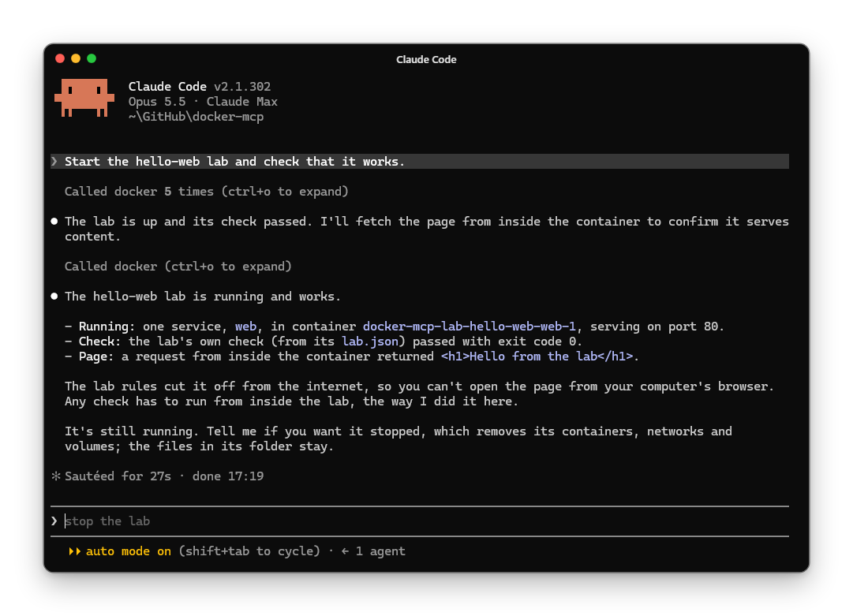
Task: Click the asterisk icon by 'Sautéed for 27s'
Action: [x=55, y=476]
